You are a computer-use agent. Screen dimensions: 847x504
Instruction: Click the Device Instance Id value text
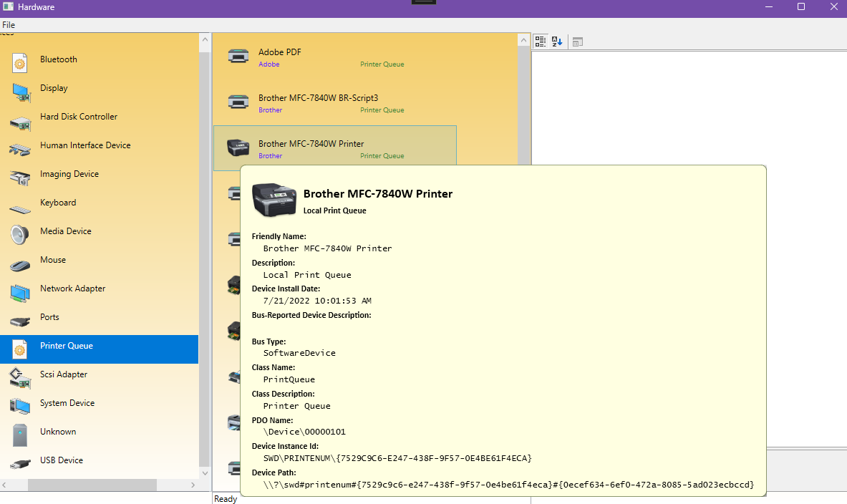[x=397, y=458]
